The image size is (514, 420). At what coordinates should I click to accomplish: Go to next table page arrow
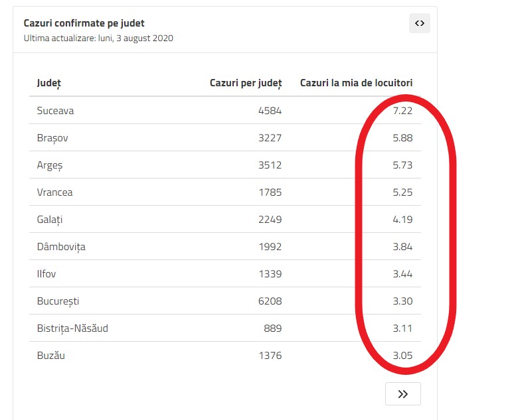coord(402,394)
